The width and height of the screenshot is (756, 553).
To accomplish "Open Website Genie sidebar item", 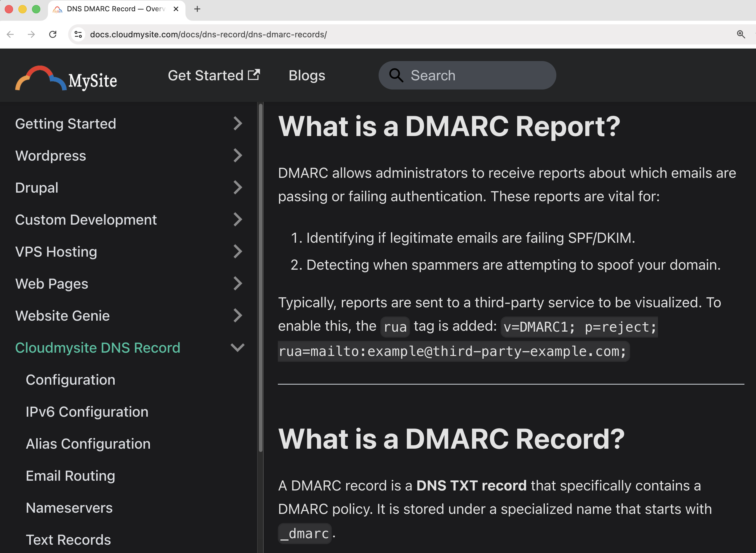I will pos(63,316).
